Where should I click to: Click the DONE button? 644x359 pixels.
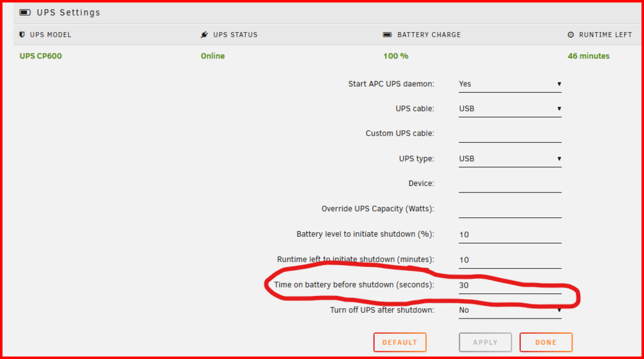coord(546,342)
